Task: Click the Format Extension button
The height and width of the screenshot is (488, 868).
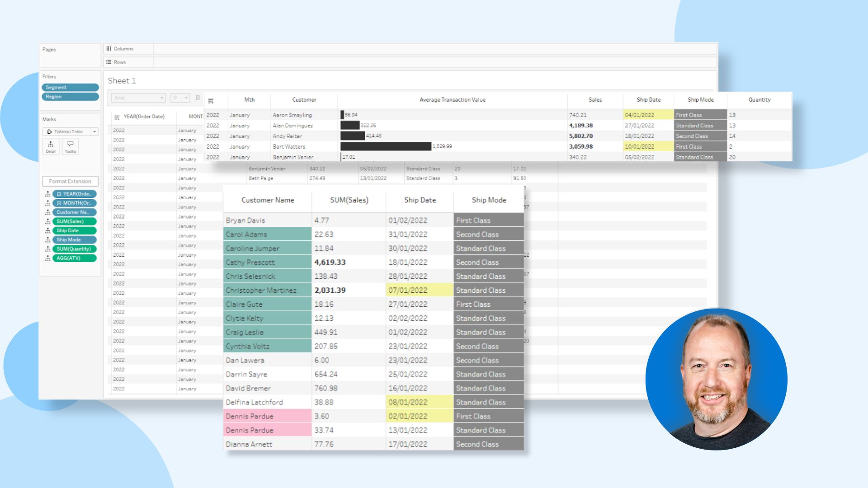Action: coord(70,181)
